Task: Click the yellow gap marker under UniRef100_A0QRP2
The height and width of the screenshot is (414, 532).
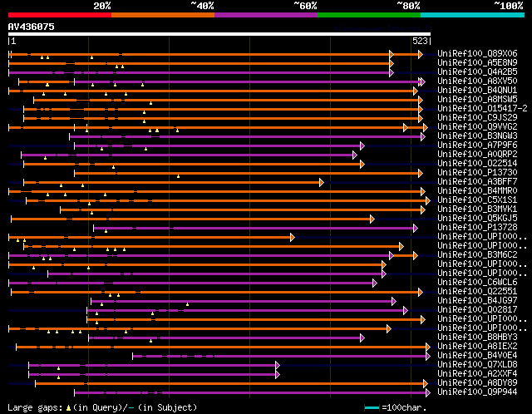Action: pos(45,158)
